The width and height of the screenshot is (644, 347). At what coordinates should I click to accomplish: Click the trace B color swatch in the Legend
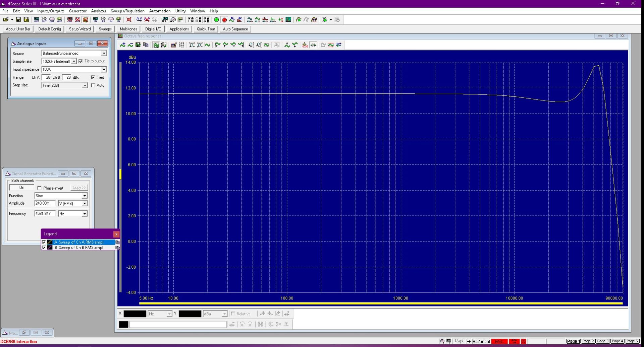click(x=50, y=248)
